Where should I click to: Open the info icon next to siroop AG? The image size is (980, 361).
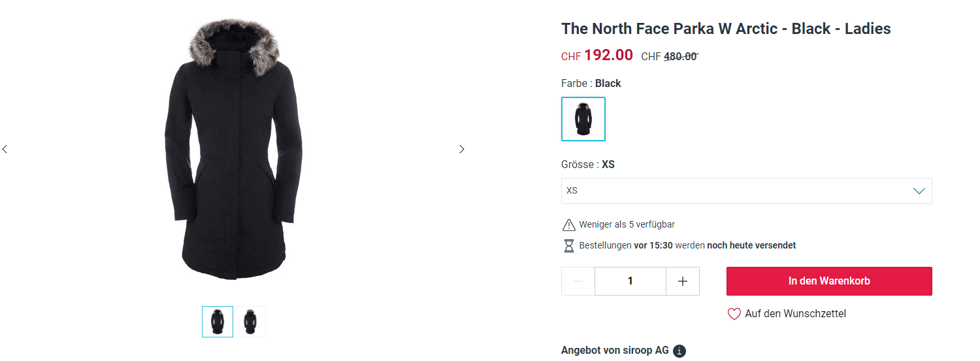pos(679,351)
